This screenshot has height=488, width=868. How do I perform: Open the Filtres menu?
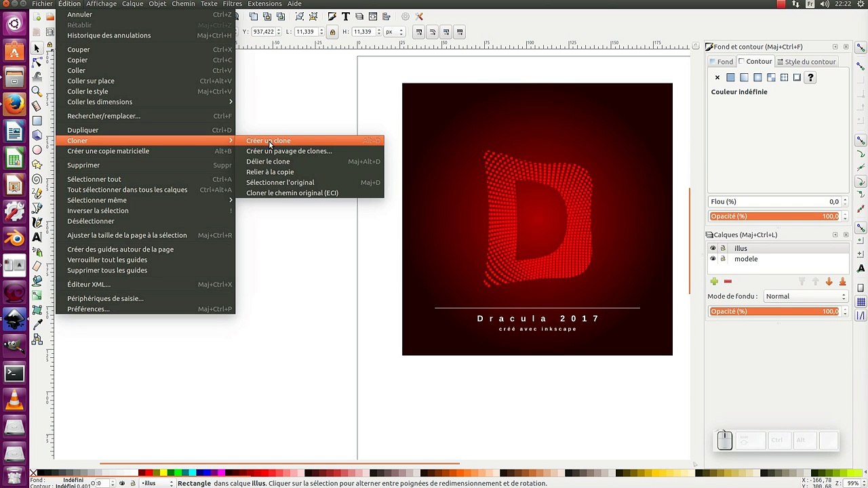coord(232,4)
